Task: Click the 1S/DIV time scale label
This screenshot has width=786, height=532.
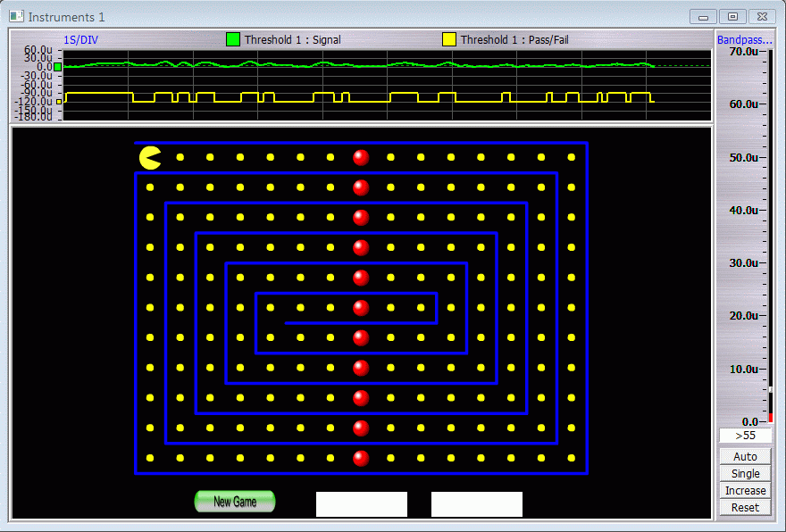Action: click(x=80, y=40)
